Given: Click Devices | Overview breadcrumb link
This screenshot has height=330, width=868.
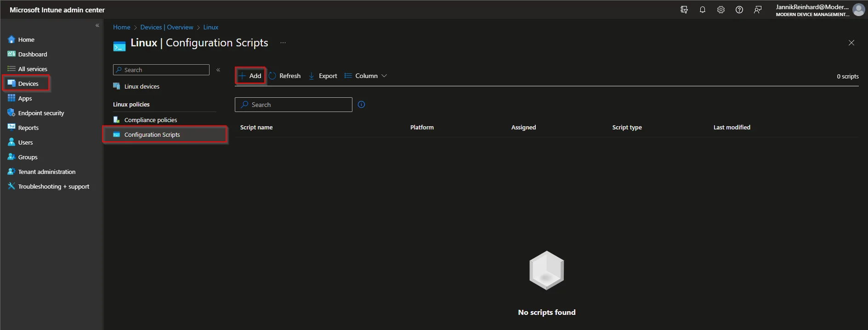Looking at the screenshot, I should [167, 27].
